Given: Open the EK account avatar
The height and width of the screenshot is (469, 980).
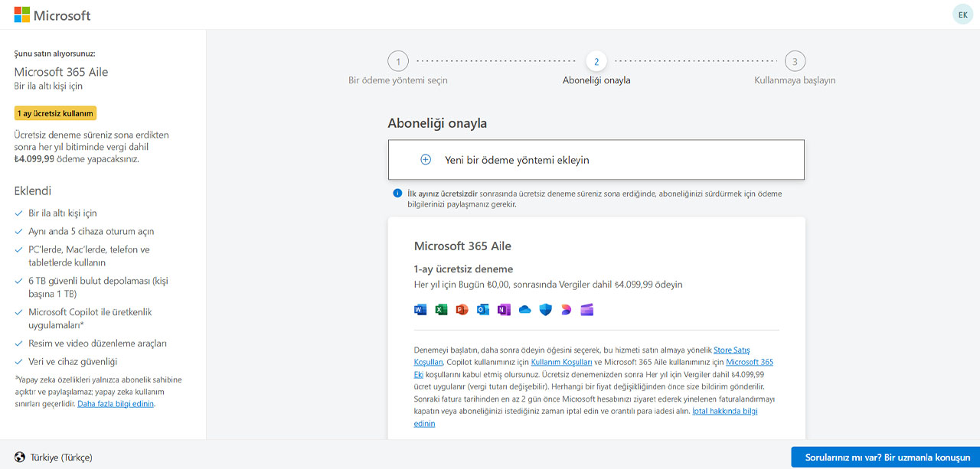Looking at the screenshot, I should point(962,15).
